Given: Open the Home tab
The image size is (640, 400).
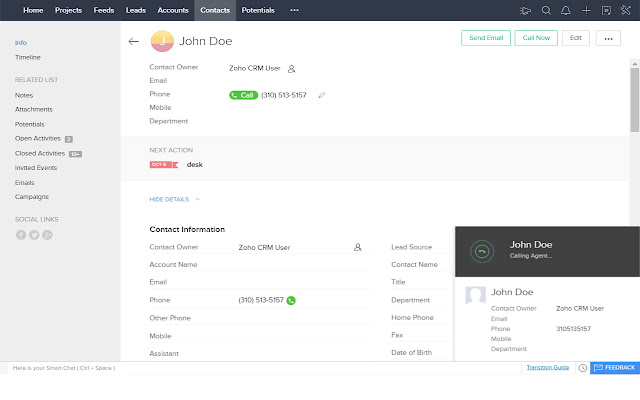Looking at the screenshot, I should (33, 10).
